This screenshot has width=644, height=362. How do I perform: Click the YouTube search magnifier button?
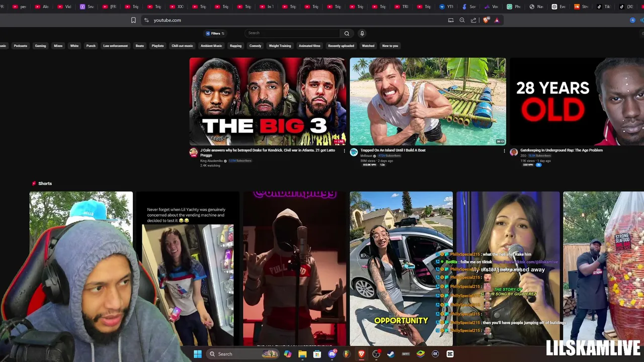point(347,33)
